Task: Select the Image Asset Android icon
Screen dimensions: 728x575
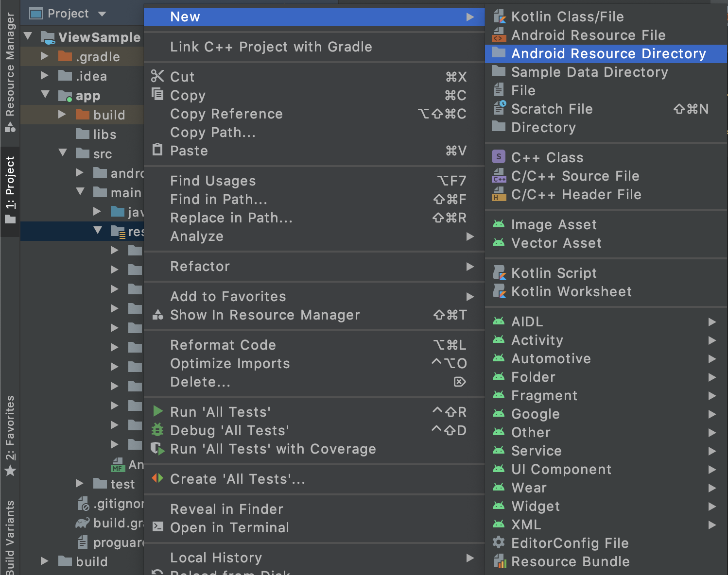Action: tap(499, 224)
